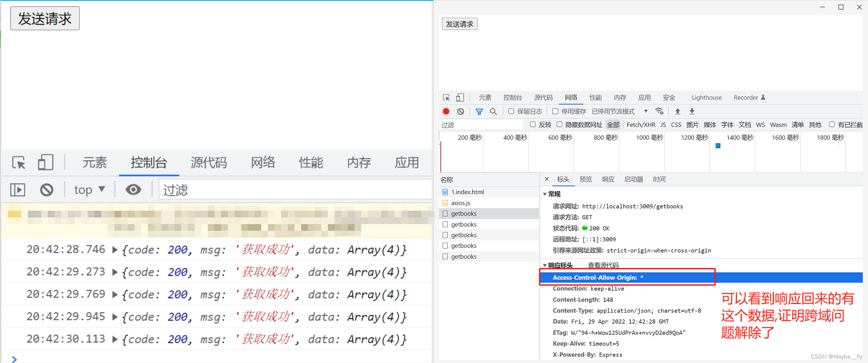Expand console log entry at 20:42:30.113
This screenshot has height=363, width=868.
[115, 339]
